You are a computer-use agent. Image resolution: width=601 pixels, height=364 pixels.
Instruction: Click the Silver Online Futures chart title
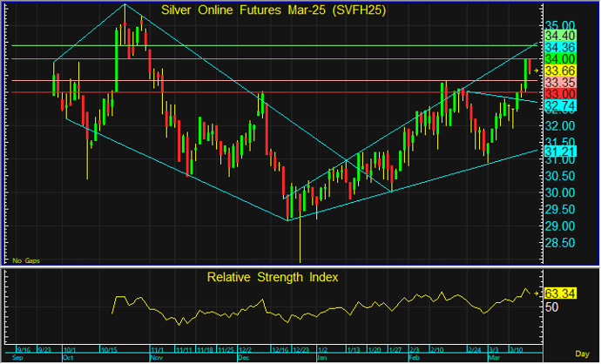(274, 10)
